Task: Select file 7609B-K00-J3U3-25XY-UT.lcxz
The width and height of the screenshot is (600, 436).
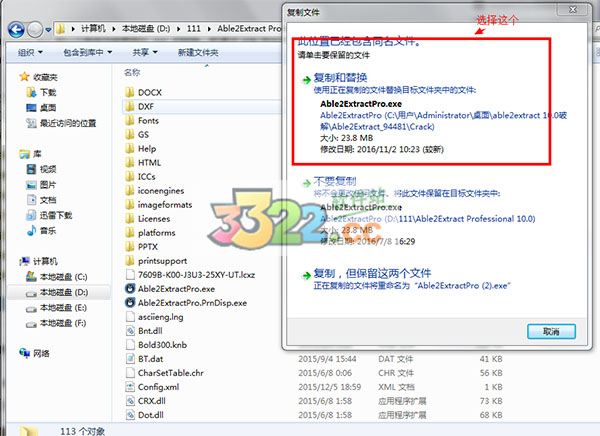Action: click(196, 275)
